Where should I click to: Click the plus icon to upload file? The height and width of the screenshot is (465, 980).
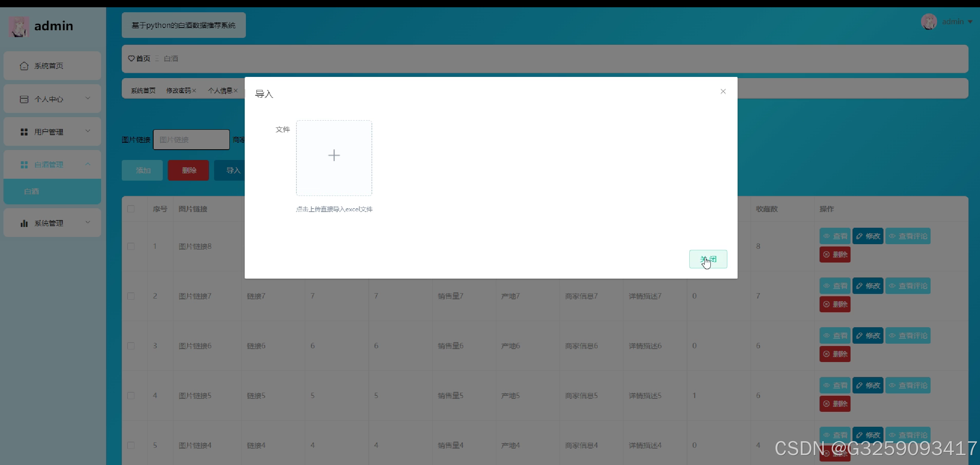(334, 155)
